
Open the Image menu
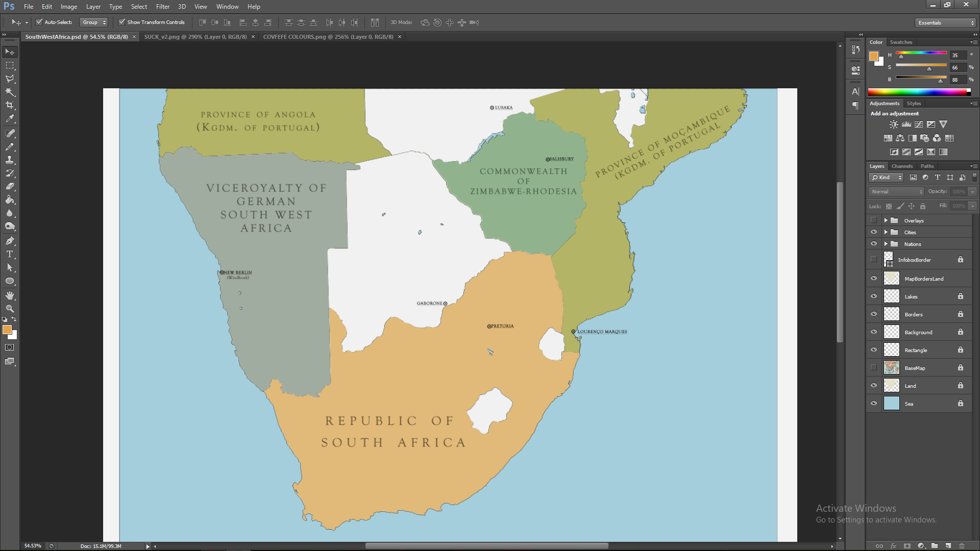(x=69, y=7)
